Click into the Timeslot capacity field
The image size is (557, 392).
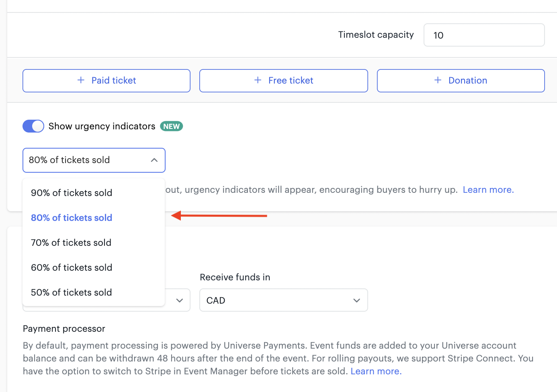[x=484, y=35]
